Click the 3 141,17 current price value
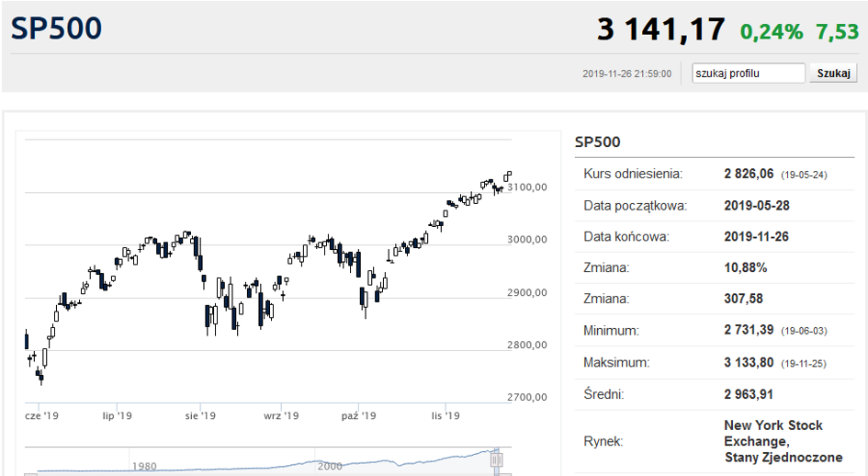 point(661,29)
